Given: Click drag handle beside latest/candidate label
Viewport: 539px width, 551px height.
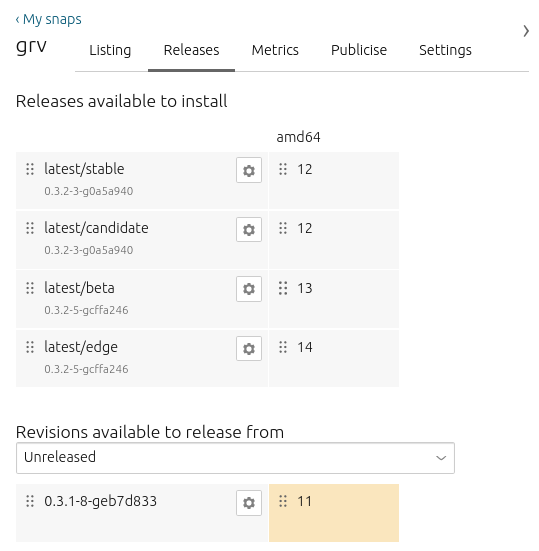Looking at the screenshot, I should tap(30, 228).
